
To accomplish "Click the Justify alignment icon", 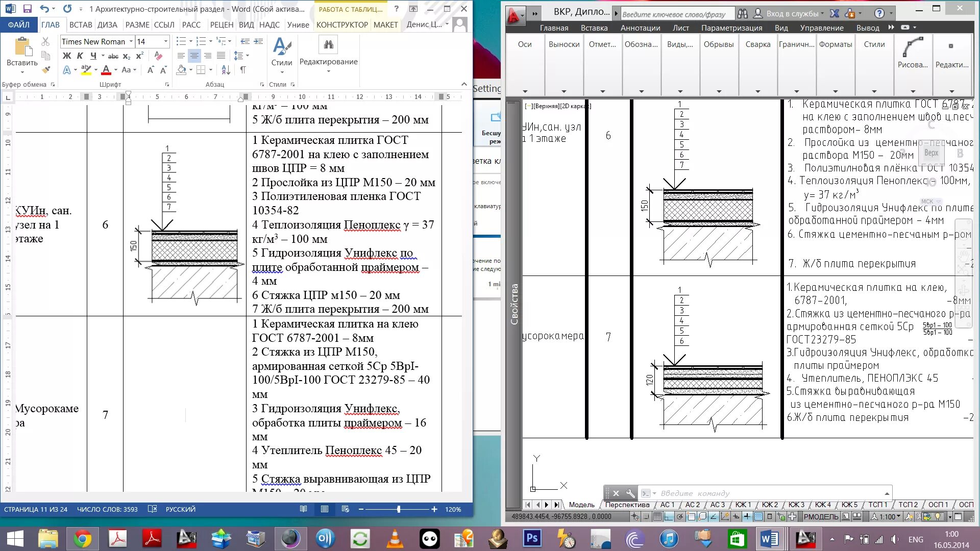I will point(221,56).
